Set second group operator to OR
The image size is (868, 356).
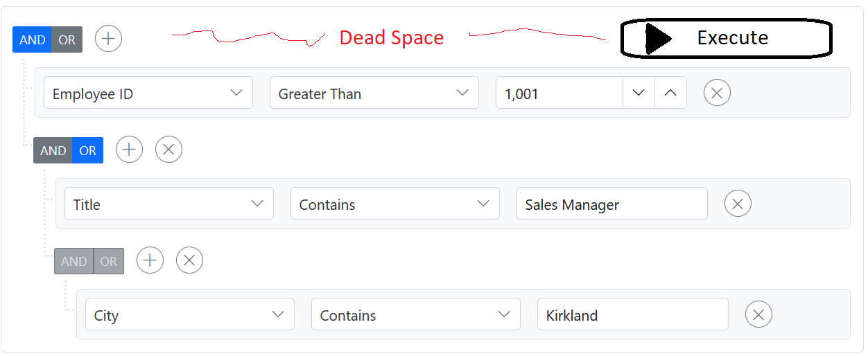pos(88,150)
